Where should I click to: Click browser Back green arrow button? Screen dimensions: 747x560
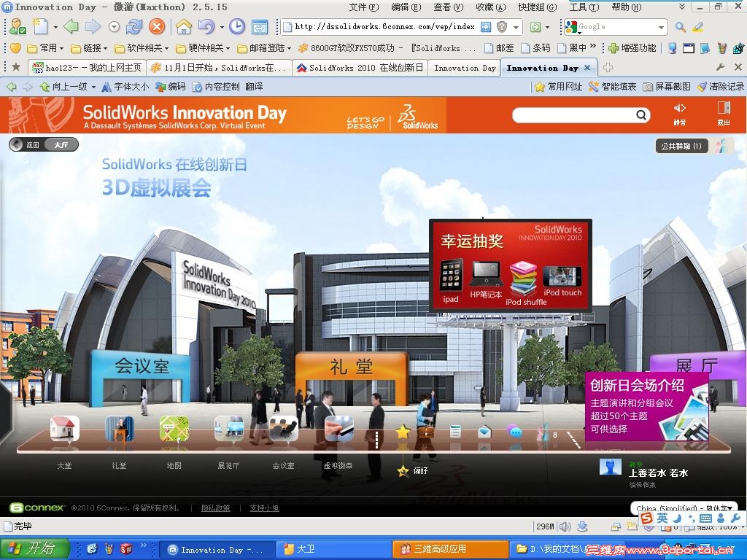point(71,27)
